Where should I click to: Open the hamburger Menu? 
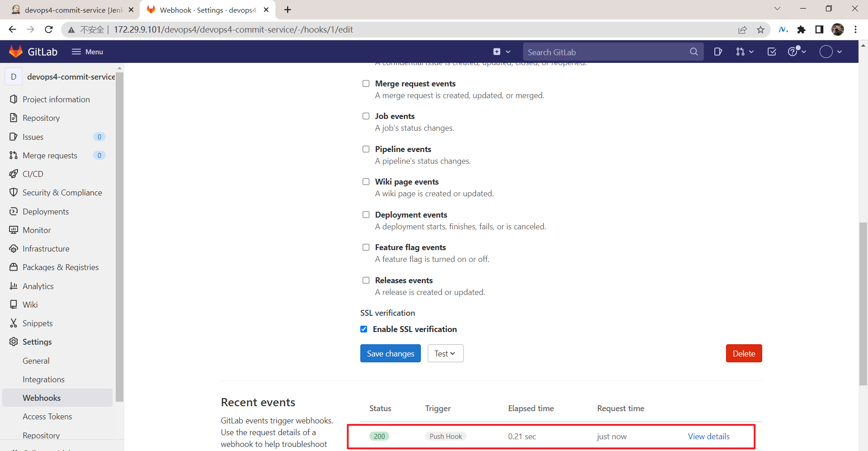point(87,52)
